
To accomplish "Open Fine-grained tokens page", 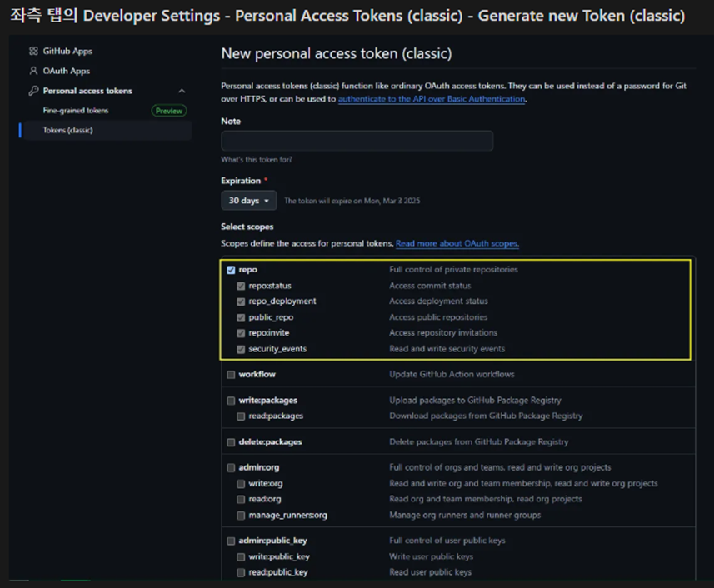I will click(x=76, y=110).
